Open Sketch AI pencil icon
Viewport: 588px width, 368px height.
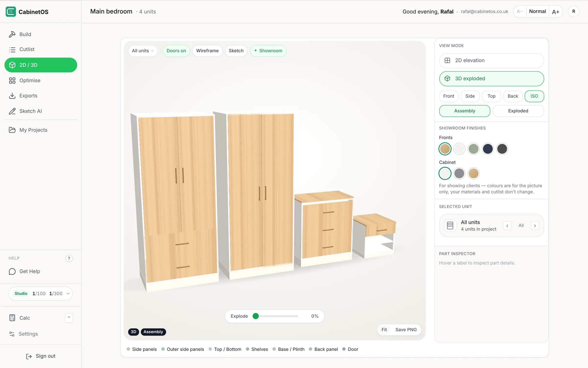pos(12,111)
